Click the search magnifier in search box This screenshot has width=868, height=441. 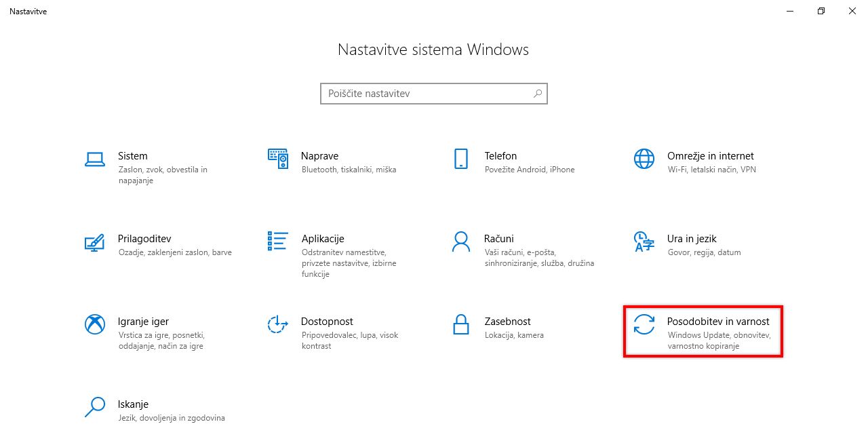click(538, 94)
